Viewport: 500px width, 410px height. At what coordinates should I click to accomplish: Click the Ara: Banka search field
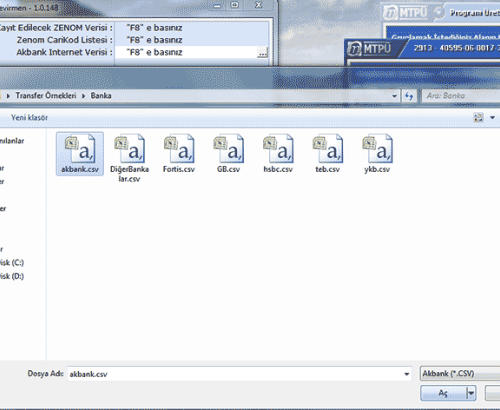(461, 96)
